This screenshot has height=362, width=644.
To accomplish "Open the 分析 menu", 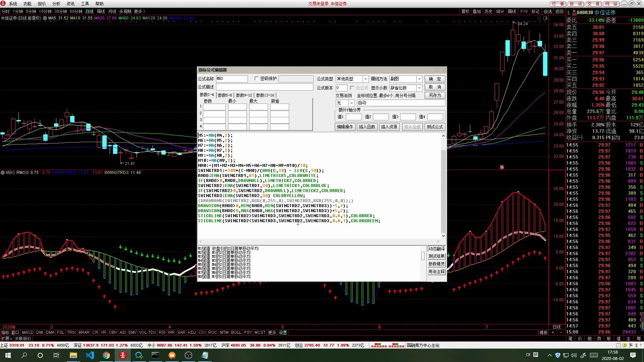I will coord(56,4).
